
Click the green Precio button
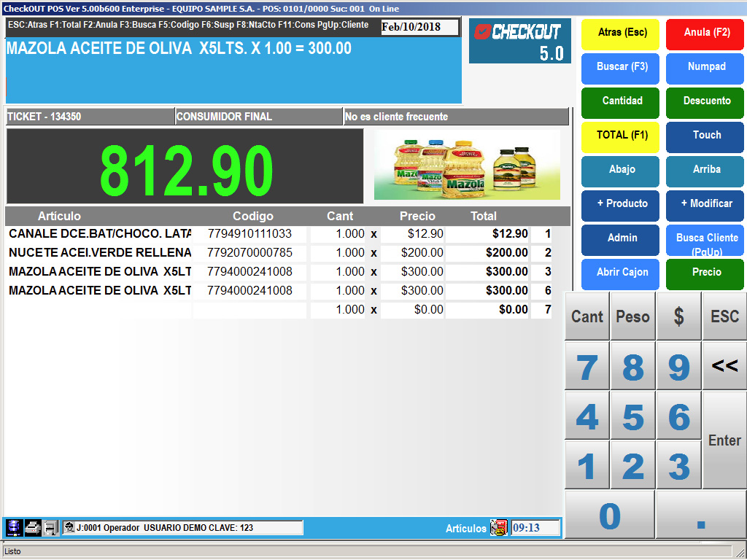[705, 274]
